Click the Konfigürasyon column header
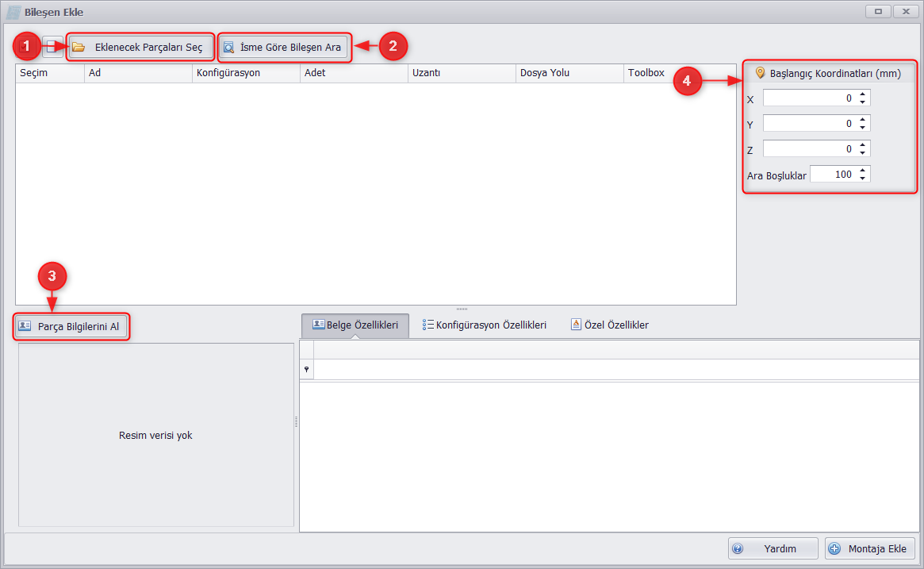Viewport: 924px width, 569px height. 246,73
